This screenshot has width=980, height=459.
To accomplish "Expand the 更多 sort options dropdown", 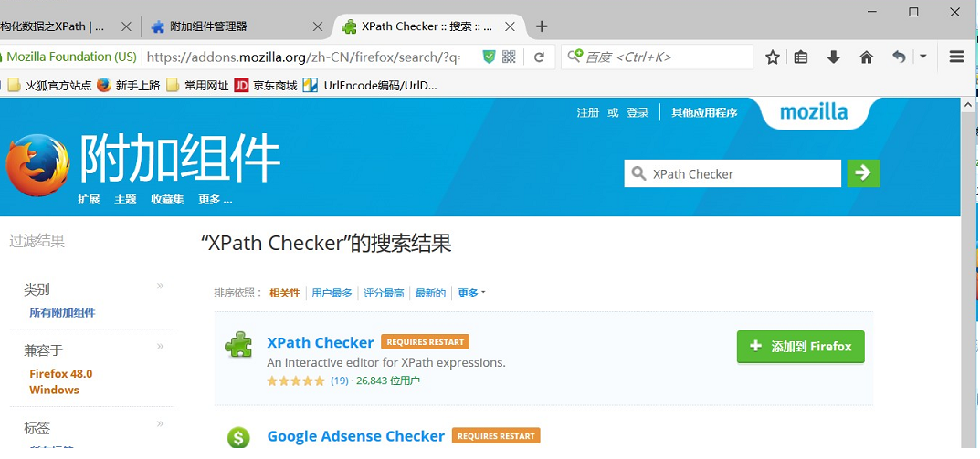I will tap(471, 293).
